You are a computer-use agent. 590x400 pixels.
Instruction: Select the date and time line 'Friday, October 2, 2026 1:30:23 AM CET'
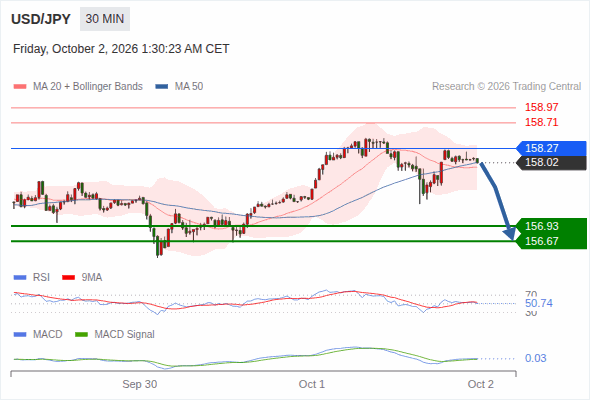(x=121, y=49)
